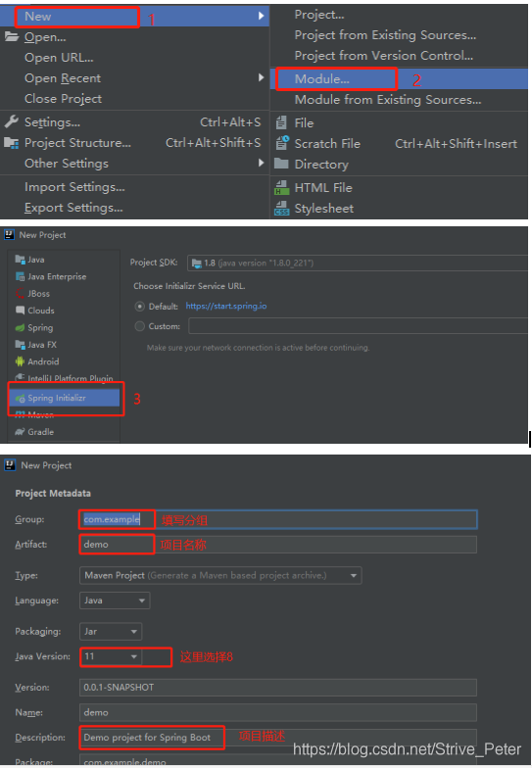Viewport: 532px width, 768px height.
Task: Select the Custom URL radio button
Action: (139, 326)
